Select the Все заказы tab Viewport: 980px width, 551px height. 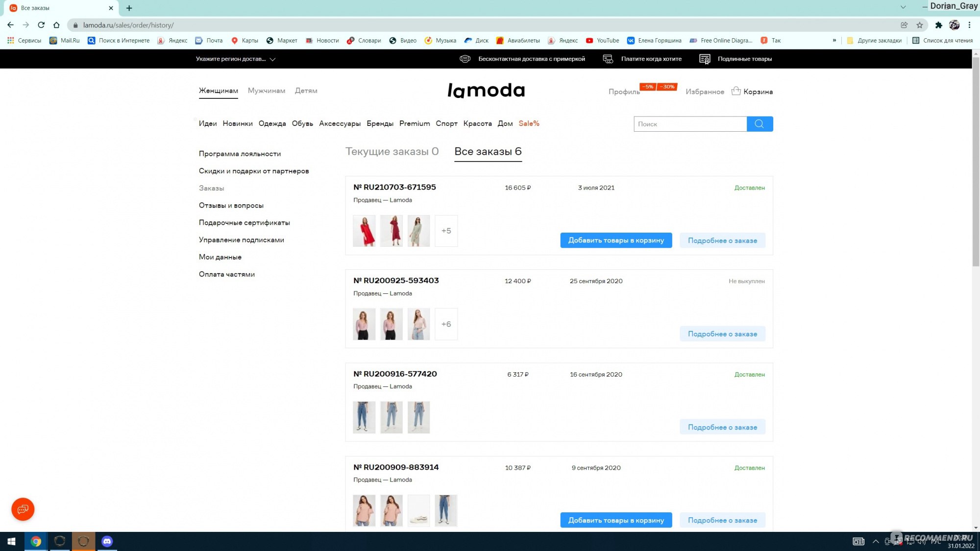488,152
